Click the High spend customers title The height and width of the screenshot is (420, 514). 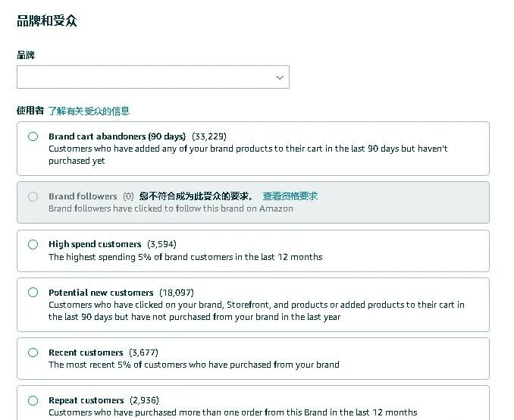tap(95, 244)
